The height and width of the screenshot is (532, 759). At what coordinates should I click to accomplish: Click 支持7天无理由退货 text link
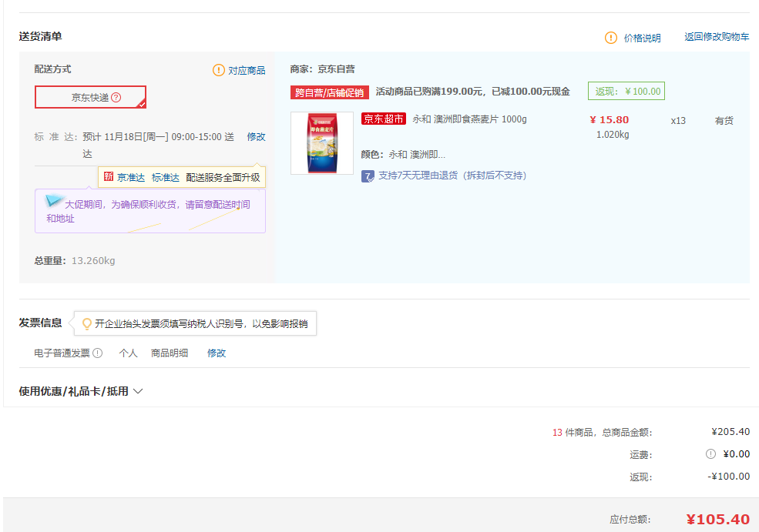click(x=452, y=176)
